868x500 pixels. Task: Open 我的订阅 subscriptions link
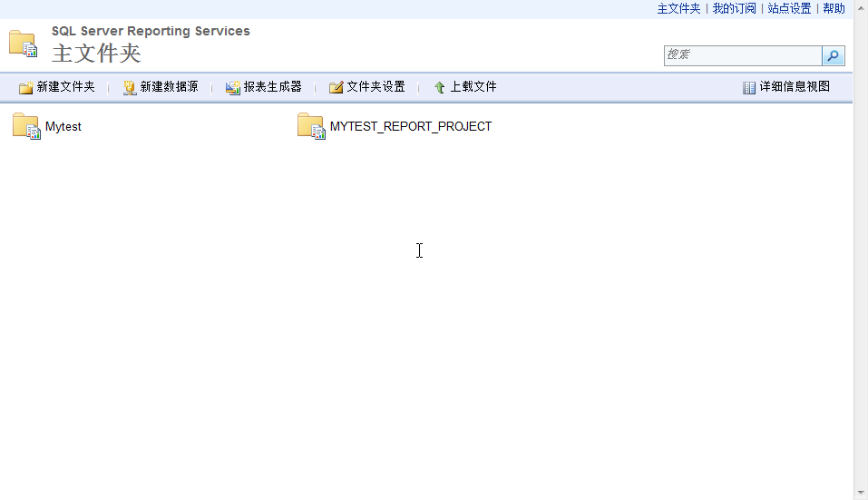[734, 8]
